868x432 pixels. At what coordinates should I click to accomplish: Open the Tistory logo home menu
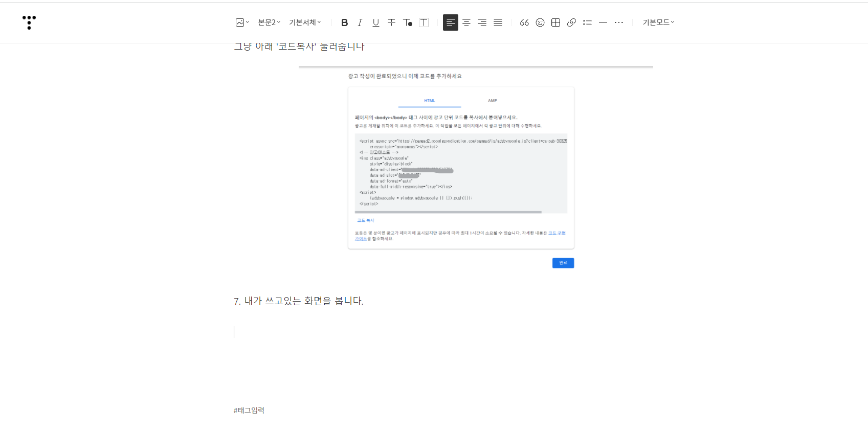click(x=29, y=22)
